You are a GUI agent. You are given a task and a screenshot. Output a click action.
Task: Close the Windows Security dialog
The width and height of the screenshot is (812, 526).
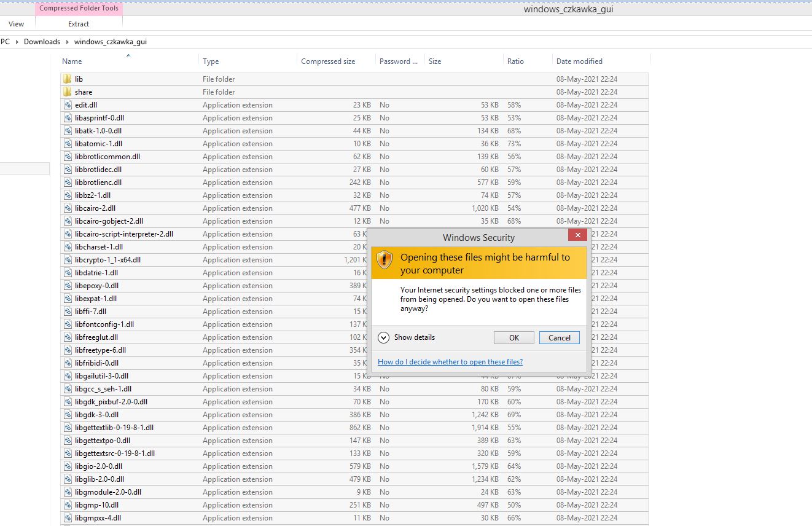(577, 235)
